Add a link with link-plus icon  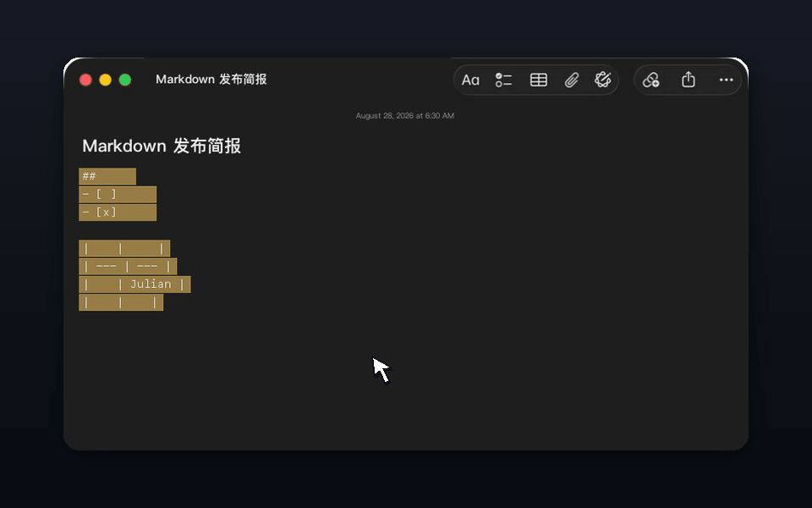[x=651, y=80]
